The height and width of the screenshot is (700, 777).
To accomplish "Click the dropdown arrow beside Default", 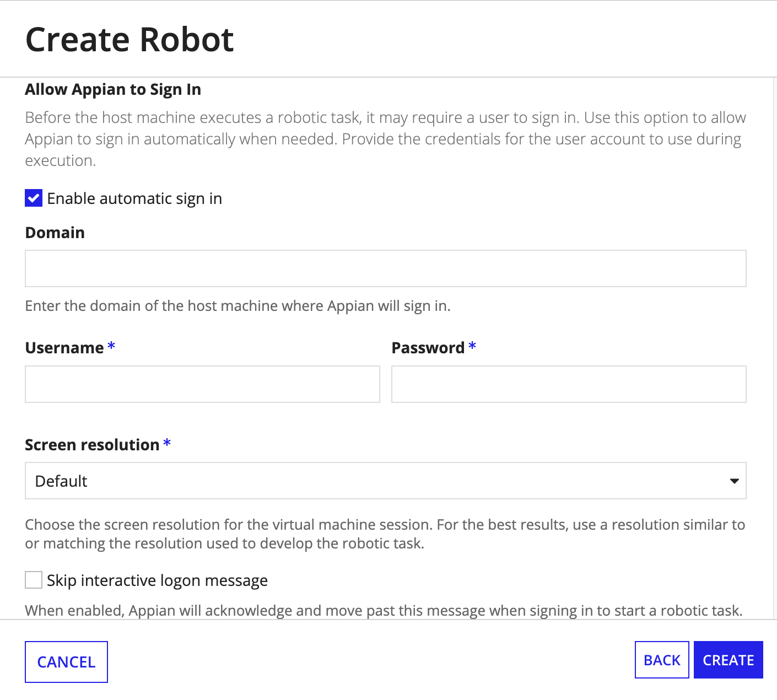I will (734, 481).
